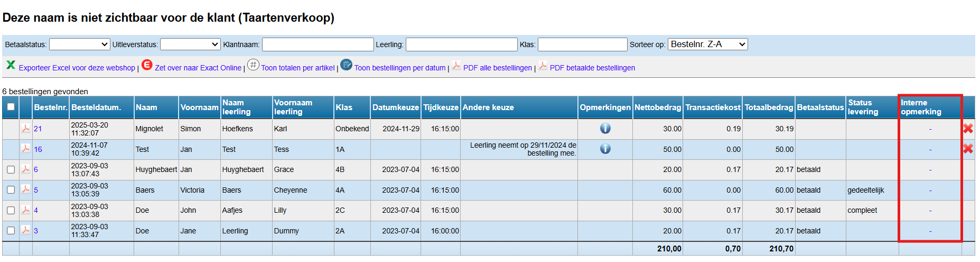Click 'gedeeltelijk' delivery status of order 5
Viewport: 980px width, 262px height.
point(865,190)
